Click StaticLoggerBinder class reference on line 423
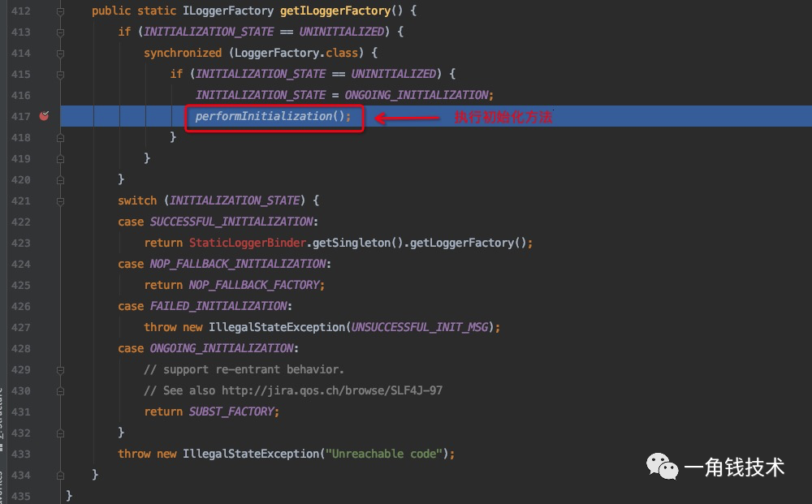Viewport: 812px width, 504px height. pos(248,243)
